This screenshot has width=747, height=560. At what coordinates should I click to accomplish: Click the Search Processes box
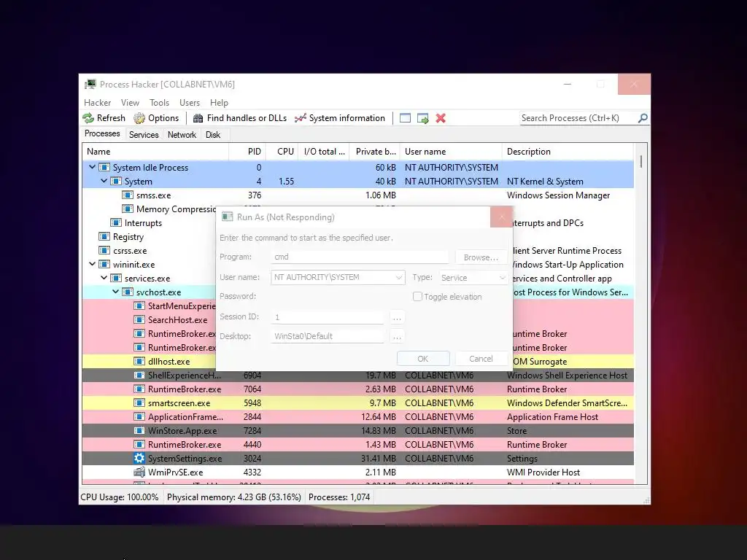click(x=578, y=118)
